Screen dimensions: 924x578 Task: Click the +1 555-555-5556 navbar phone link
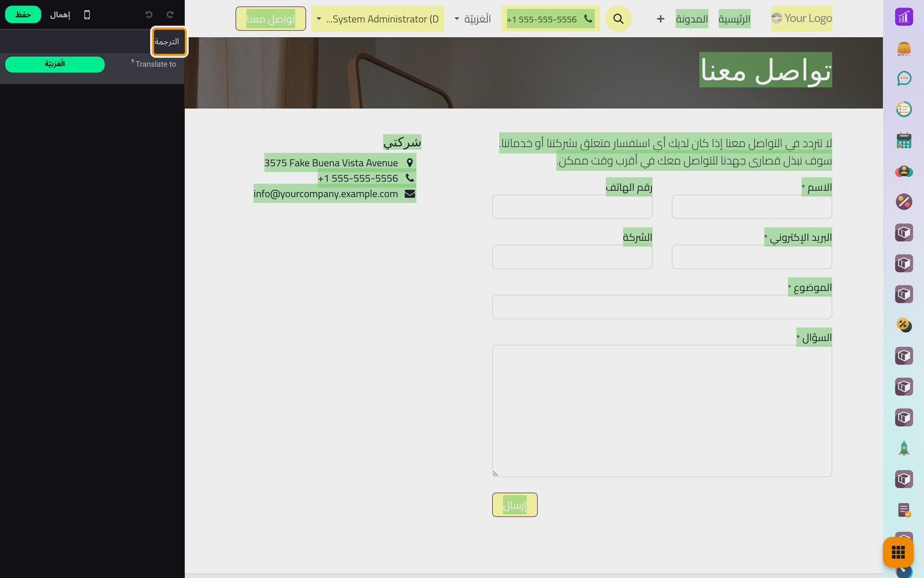click(551, 19)
